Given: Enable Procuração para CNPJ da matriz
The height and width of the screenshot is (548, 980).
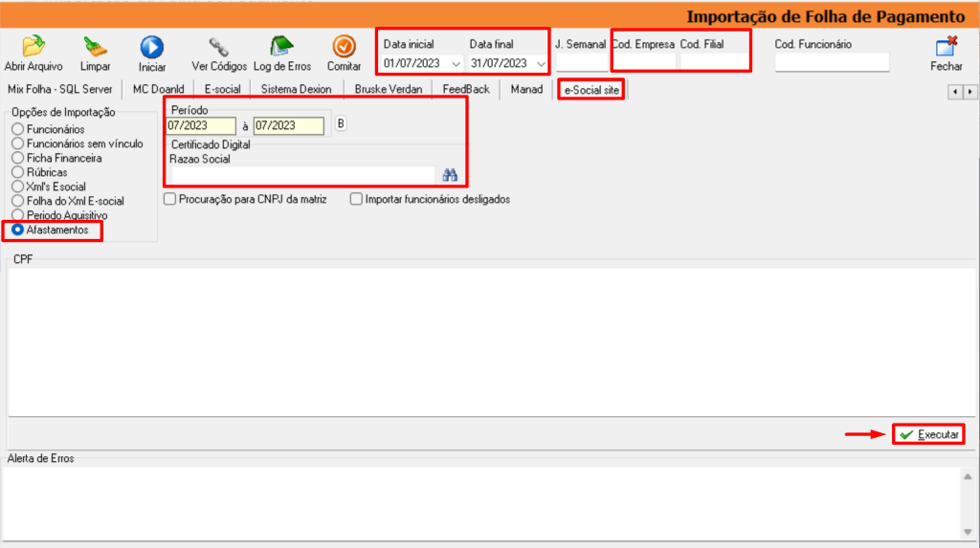Looking at the screenshot, I should [170, 199].
